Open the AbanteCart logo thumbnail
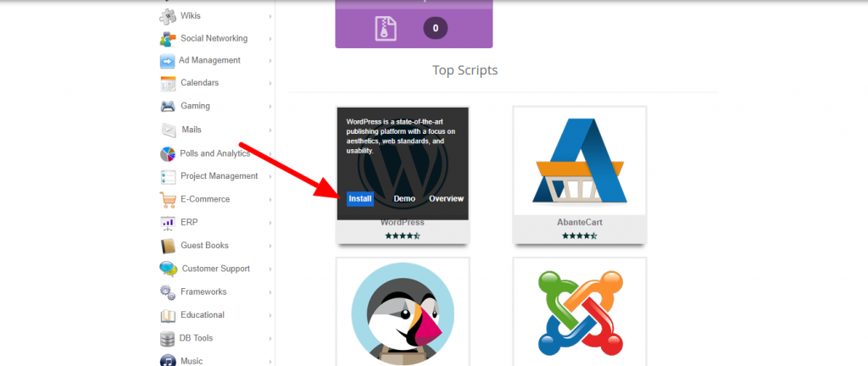Image resolution: width=868 pixels, height=366 pixels. 580,161
